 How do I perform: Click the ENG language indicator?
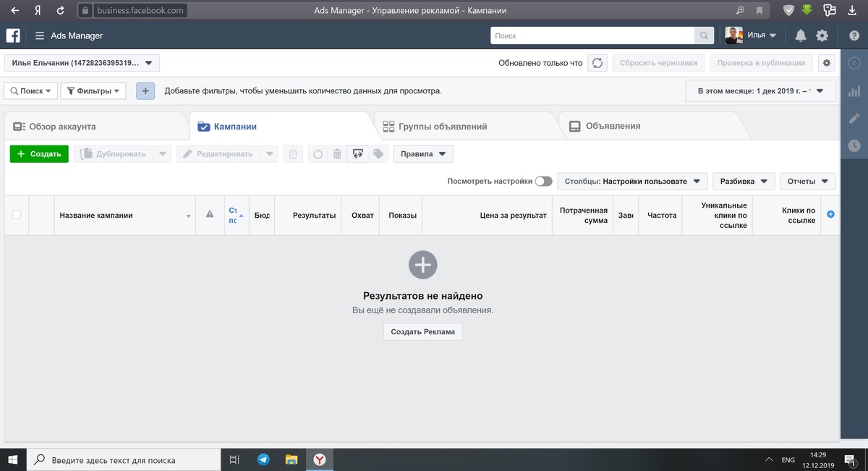point(788,459)
